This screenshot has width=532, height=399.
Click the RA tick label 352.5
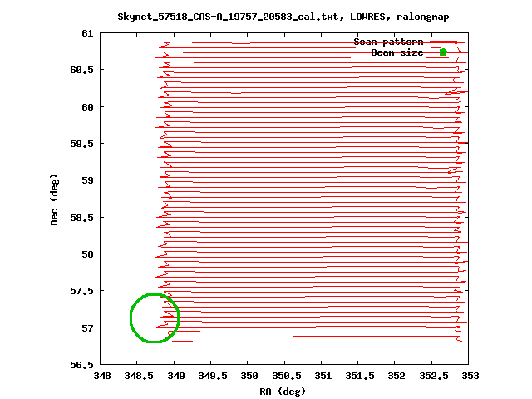tap(434, 376)
